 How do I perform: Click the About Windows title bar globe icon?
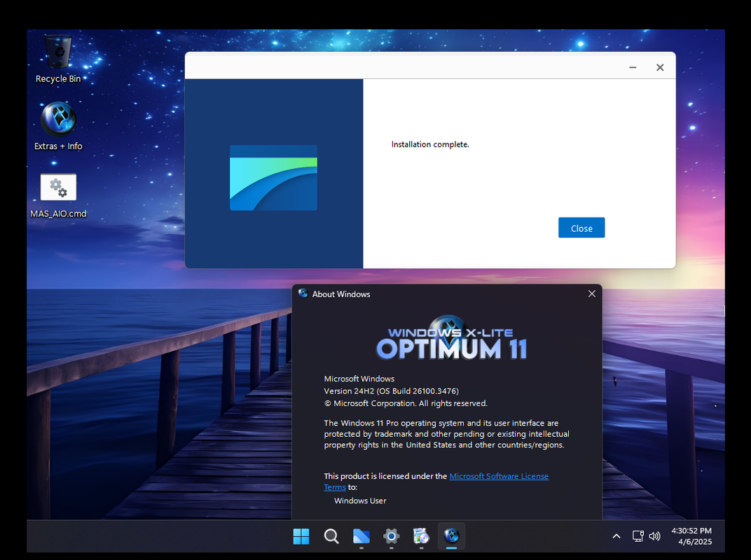click(x=303, y=293)
